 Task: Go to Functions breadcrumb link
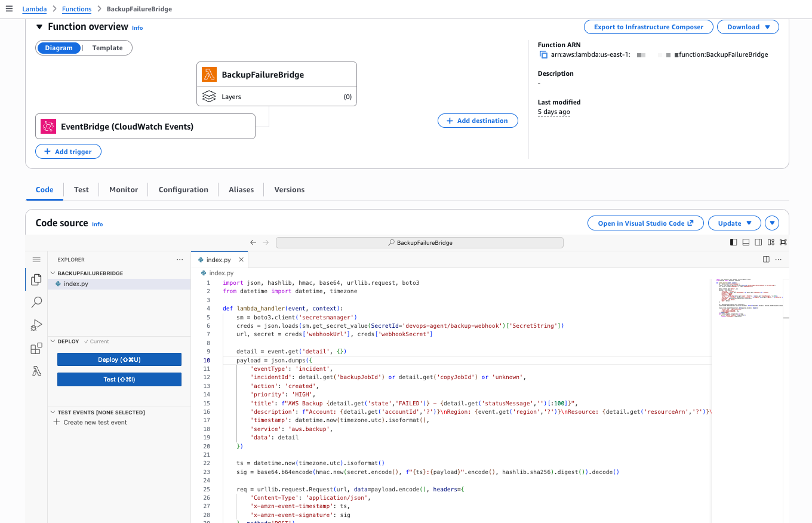pyautogui.click(x=77, y=9)
